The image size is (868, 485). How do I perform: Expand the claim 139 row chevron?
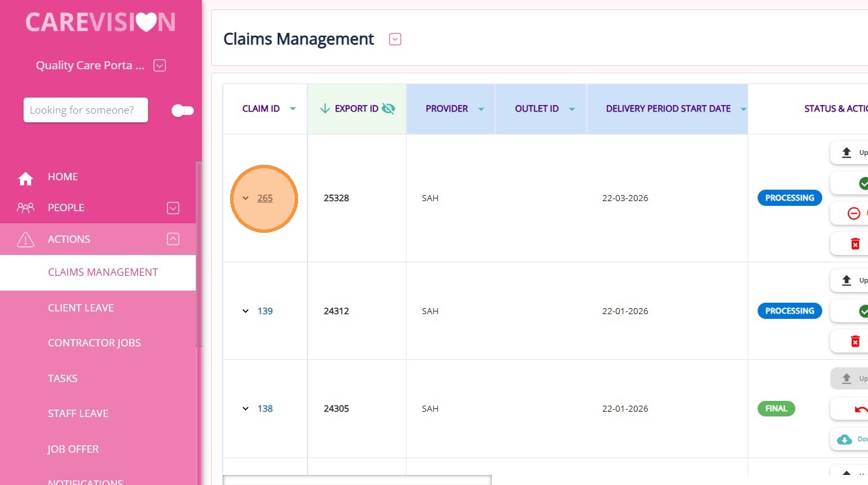pyautogui.click(x=246, y=311)
